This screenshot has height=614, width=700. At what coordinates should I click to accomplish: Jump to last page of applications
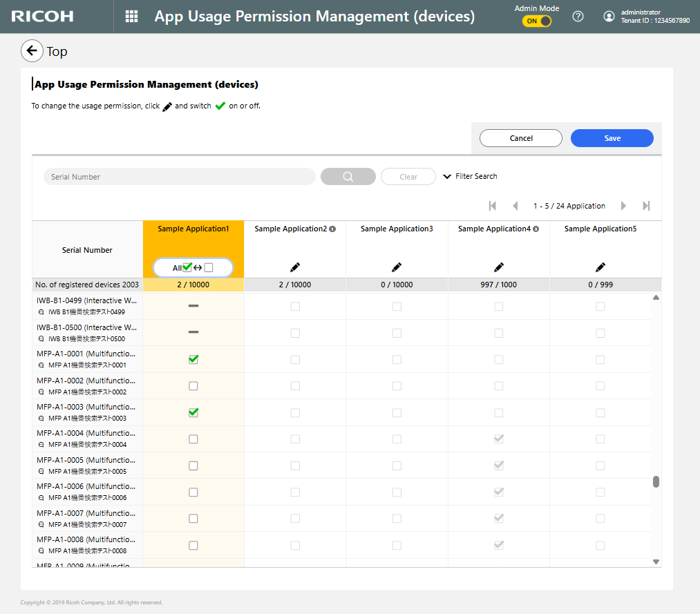pyautogui.click(x=646, y=206)
